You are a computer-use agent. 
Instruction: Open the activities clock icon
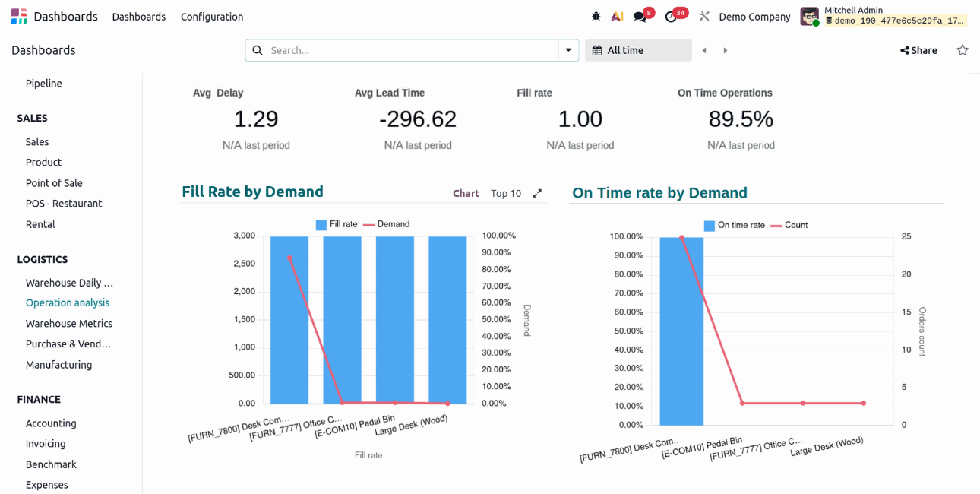671,17
